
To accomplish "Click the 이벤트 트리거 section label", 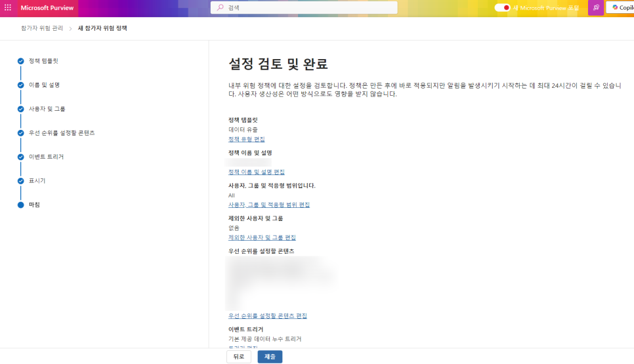I will (x=245, y=329).
